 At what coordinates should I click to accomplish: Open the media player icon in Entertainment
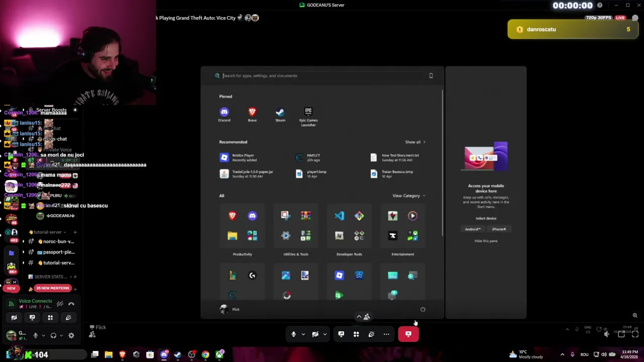click(412, 216)
